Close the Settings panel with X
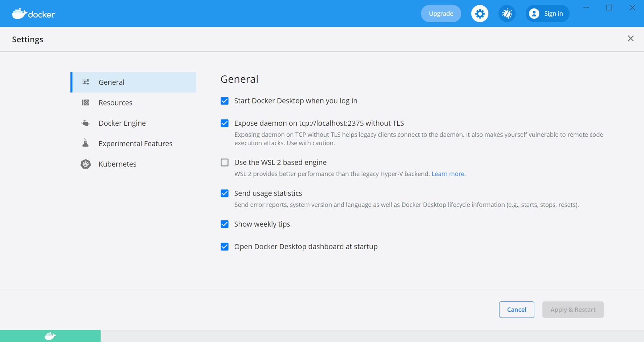644x342 pixels. pos(631,39)
